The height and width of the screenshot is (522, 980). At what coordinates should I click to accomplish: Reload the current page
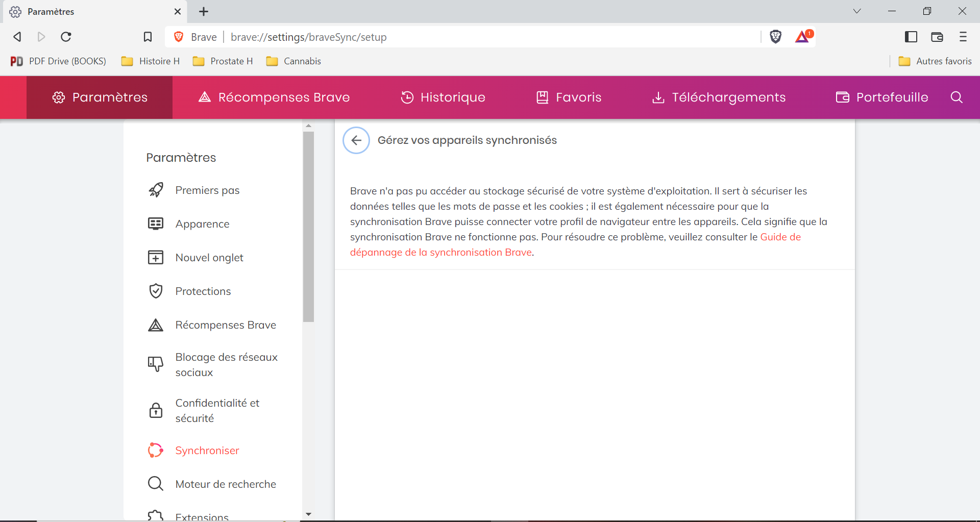pyautogui.click(x=66, y=37)
